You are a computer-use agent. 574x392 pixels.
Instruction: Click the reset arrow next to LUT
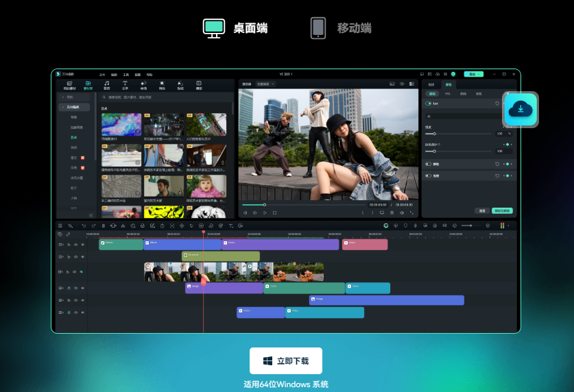tap(497, 103)
